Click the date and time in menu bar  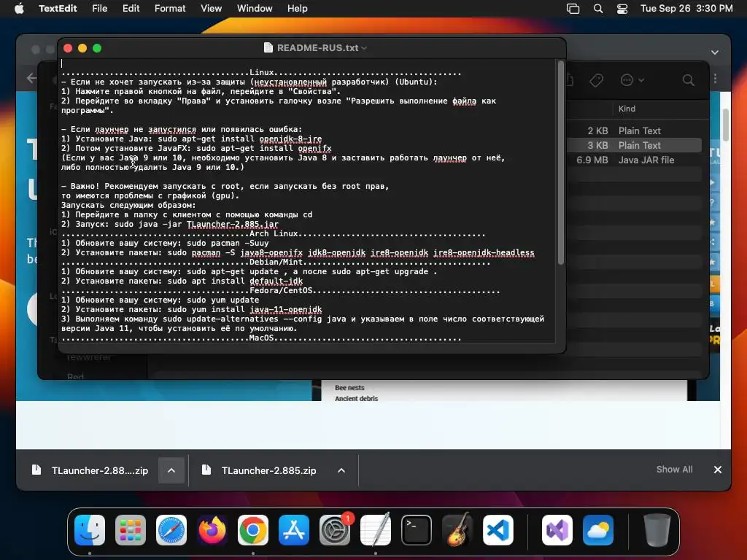tap(686, 9)
